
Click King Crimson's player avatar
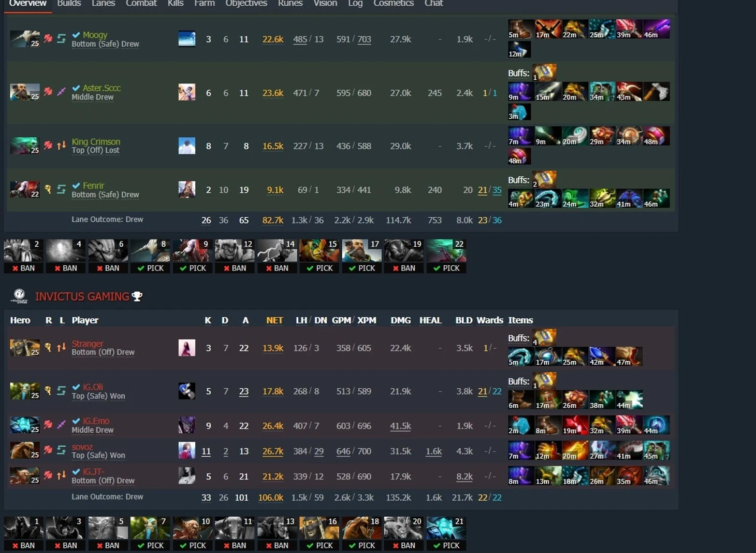[187, 146]
